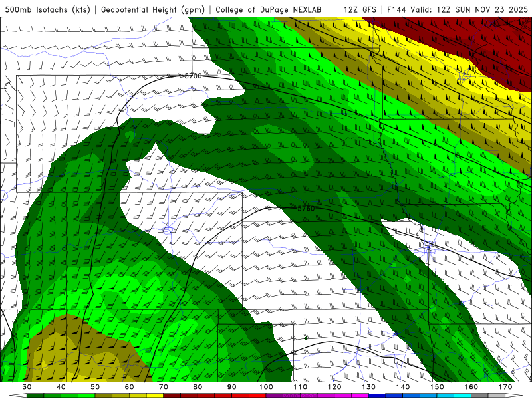Click the 90 label on the color scale
Screen dimensions: 532x399
(231, 387)
